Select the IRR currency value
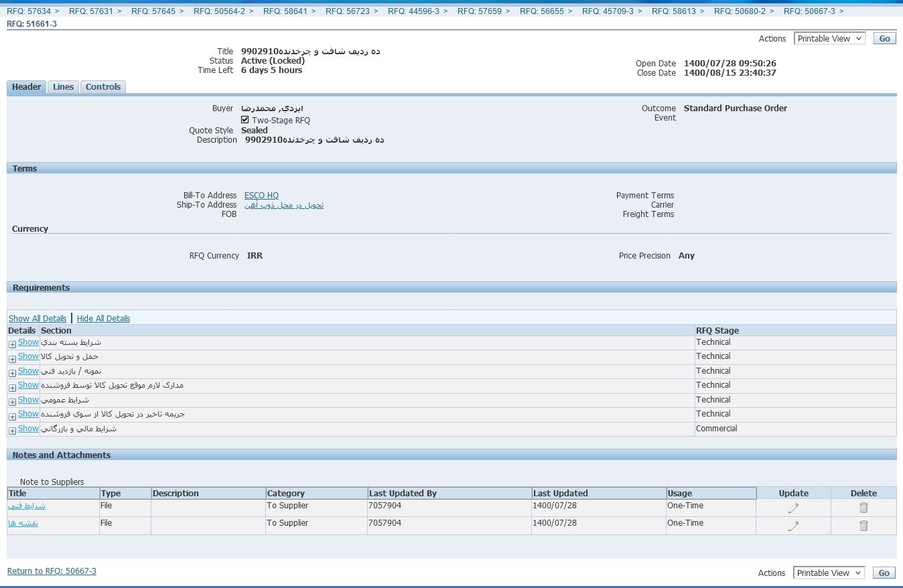The image size is (903, 588). tap(255, 256)
